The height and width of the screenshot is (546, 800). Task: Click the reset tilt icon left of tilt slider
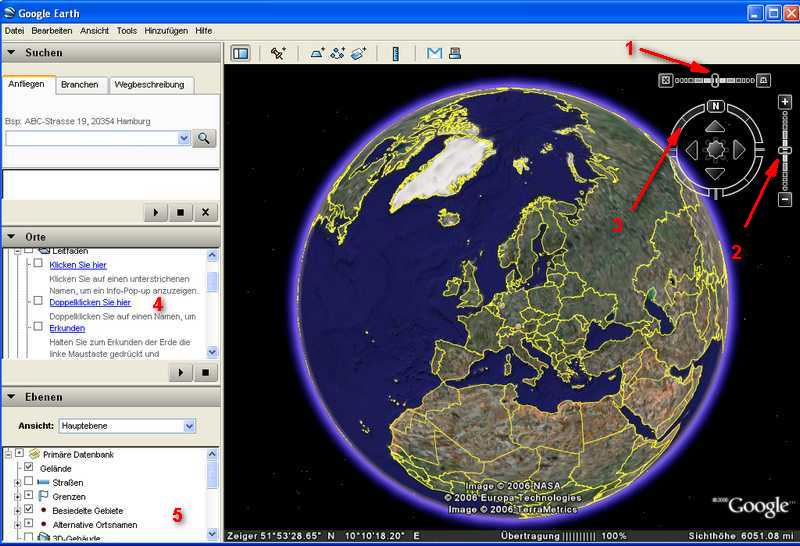tap(665, 80)
